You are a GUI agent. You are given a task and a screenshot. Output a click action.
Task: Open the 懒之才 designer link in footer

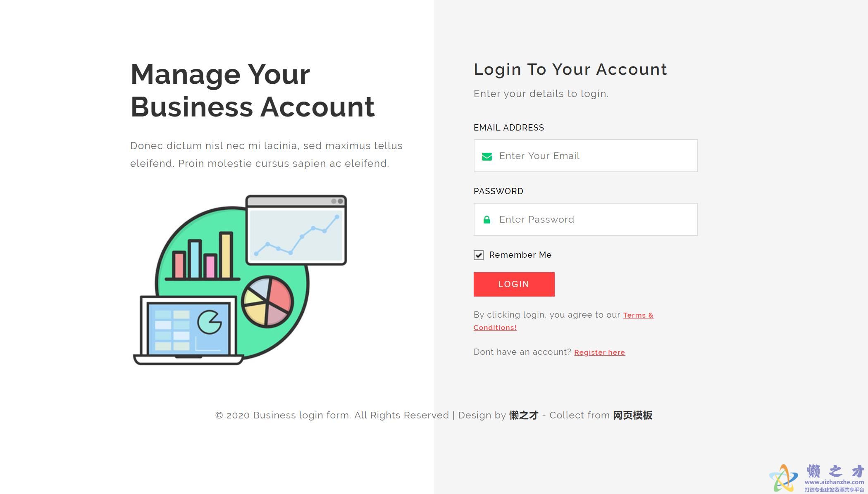click(x=524, y=416)
